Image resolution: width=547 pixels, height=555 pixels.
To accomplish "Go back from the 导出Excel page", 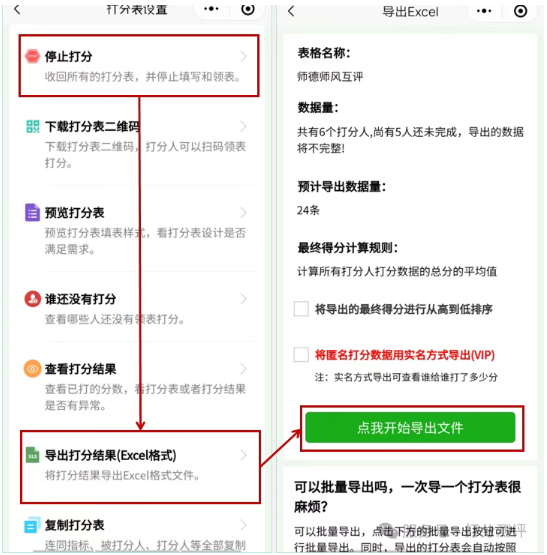I will point(291,11).
